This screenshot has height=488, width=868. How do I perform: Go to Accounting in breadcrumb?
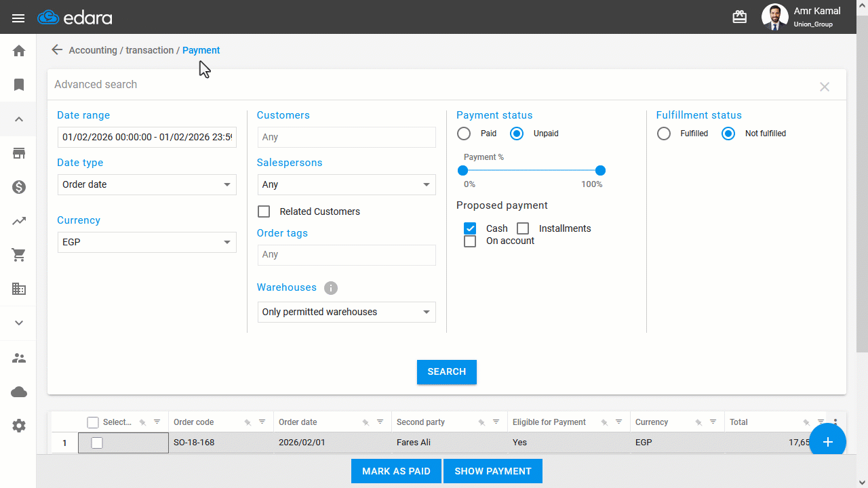[x=93, y=50]
